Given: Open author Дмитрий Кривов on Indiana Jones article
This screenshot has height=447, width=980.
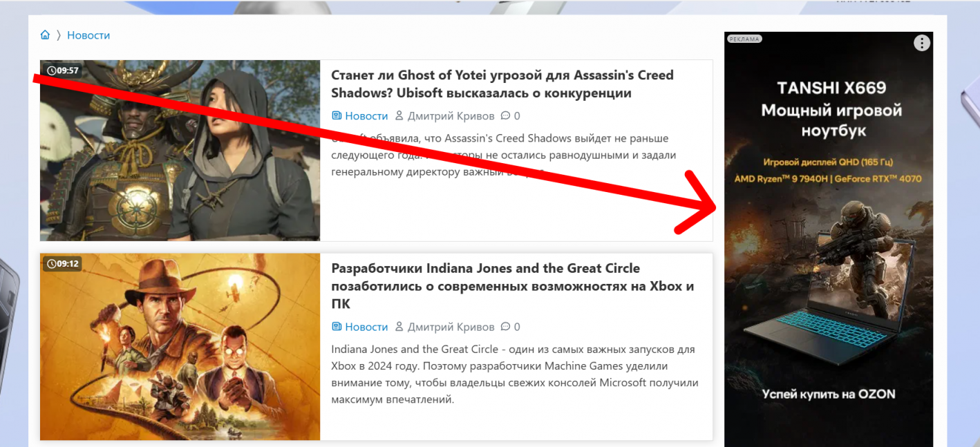Looking at the screenshot, I should coord(451,327).
